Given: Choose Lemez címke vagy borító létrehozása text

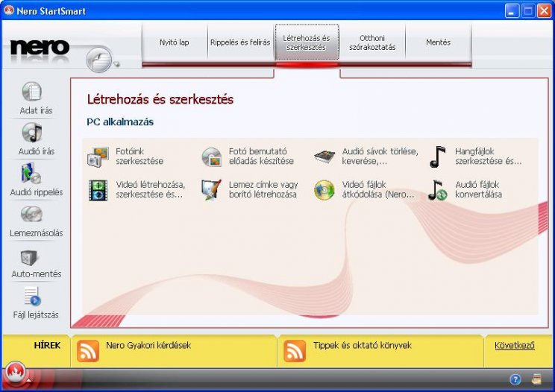Looking at the screenshot, I should pyautogui.click(x=263, y=189).
